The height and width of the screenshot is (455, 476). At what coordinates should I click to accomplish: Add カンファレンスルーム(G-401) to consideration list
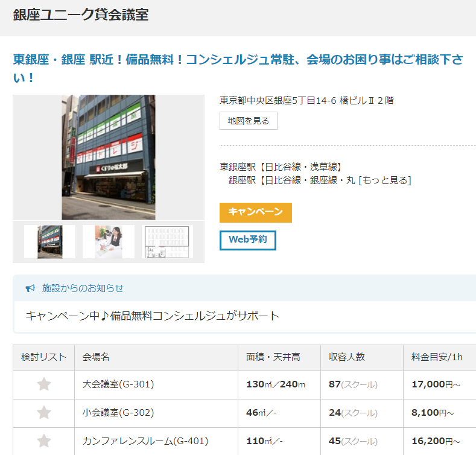click(43, 441)
